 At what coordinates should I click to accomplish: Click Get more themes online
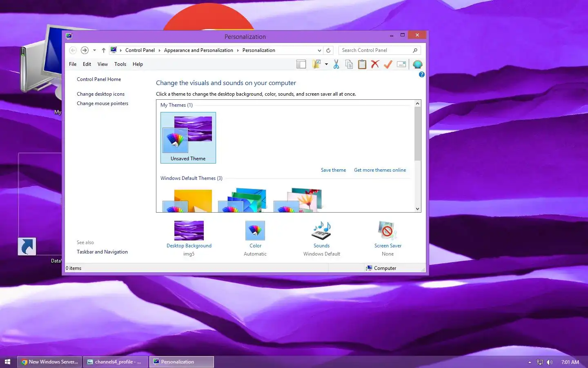[x=380, y=170]
